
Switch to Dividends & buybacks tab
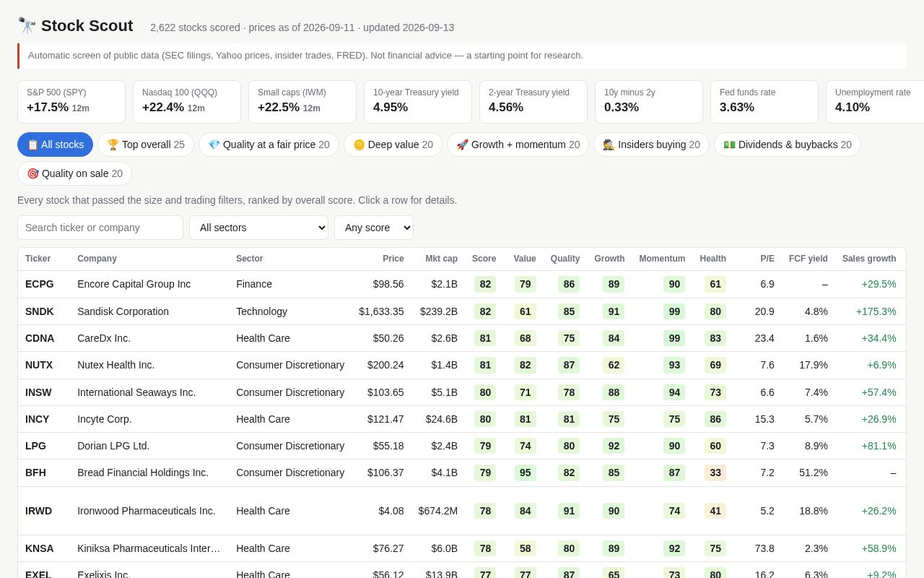point(788,144)
